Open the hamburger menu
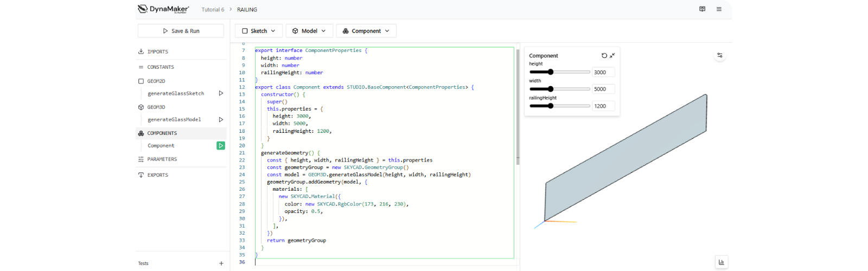 tap(719, 9)
